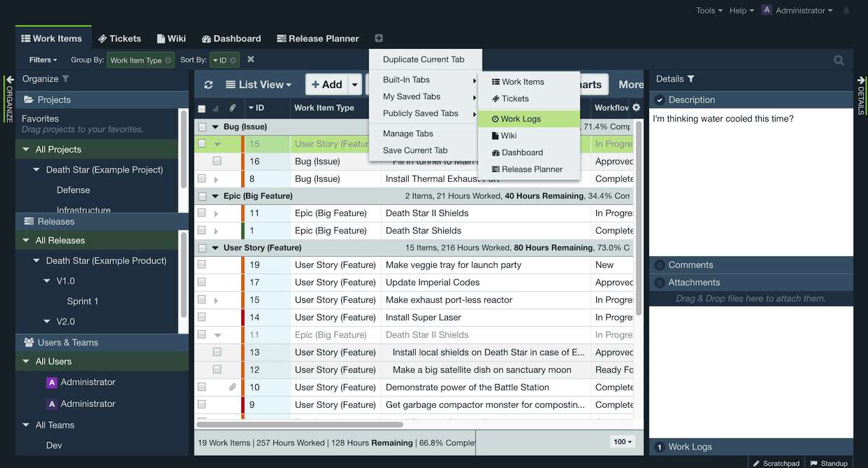This screenshot has height=468, width=868.
Task: Collapse the Bug (Issue) group triangle
Action: point(216,127)
